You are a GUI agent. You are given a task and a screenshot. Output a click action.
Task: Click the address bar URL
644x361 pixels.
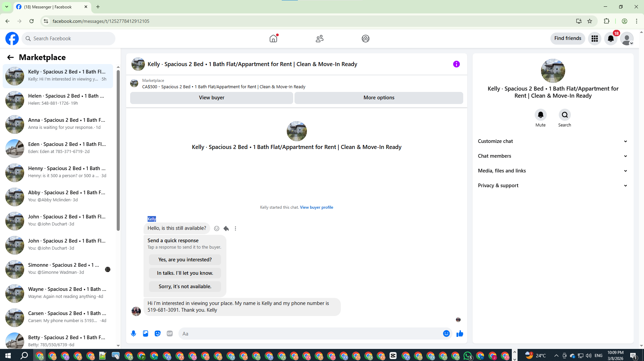101,21
